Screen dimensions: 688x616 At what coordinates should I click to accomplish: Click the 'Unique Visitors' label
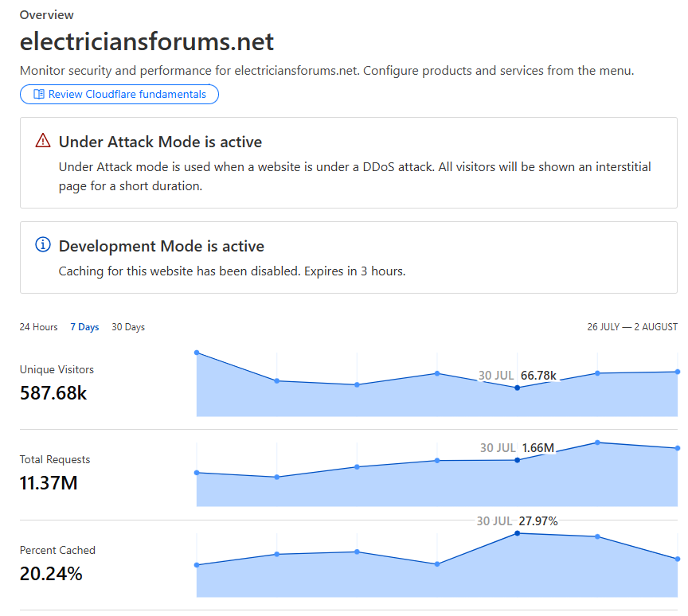(x=57, y=369)
